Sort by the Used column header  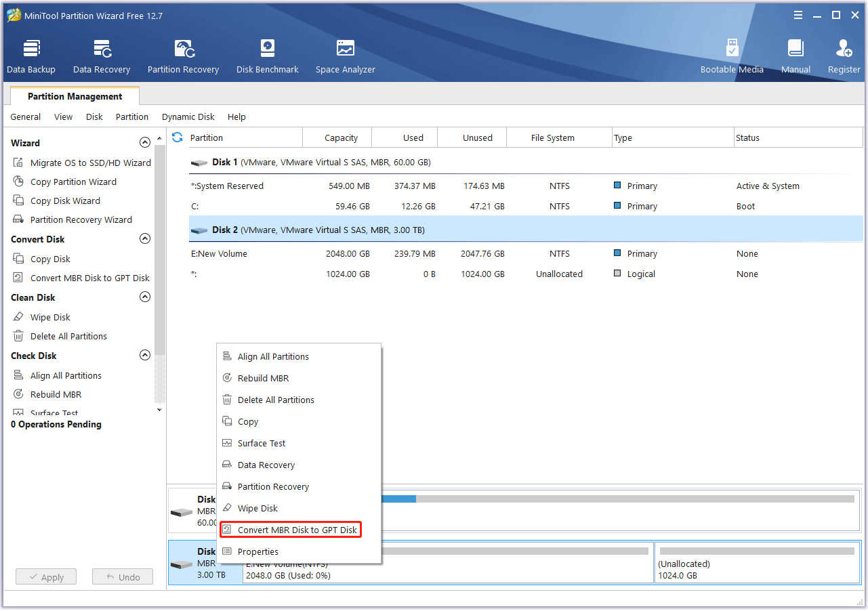tap(405, 138)
